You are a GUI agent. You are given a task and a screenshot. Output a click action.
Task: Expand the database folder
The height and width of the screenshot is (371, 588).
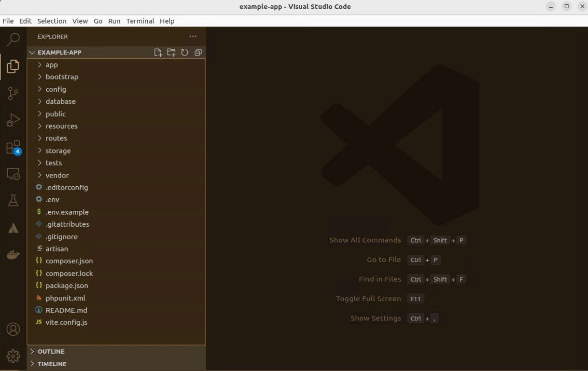click(x=116, y=101)
